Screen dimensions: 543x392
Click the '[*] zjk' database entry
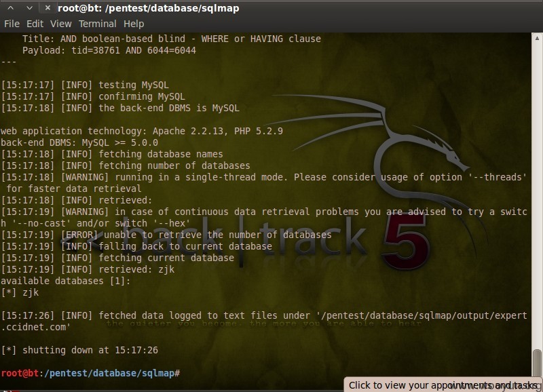(x=20, y=293)
